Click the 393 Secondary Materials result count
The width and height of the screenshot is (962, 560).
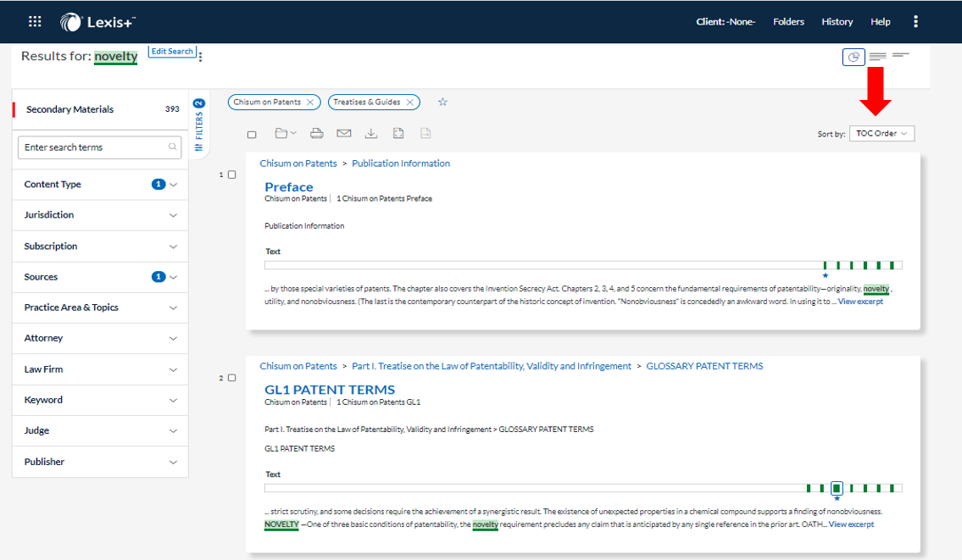[x=172, y=109]
